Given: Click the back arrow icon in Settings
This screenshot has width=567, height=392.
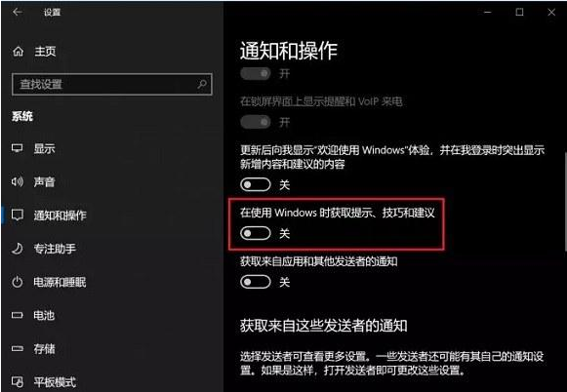Looking at the screenshot, I should coord(17,13).
